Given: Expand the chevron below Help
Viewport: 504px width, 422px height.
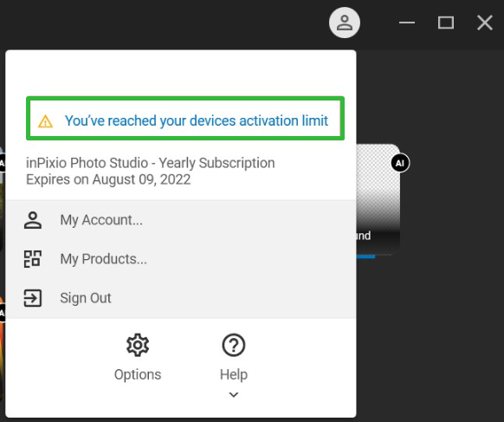Looking at the screenshot, I should 234,394.
